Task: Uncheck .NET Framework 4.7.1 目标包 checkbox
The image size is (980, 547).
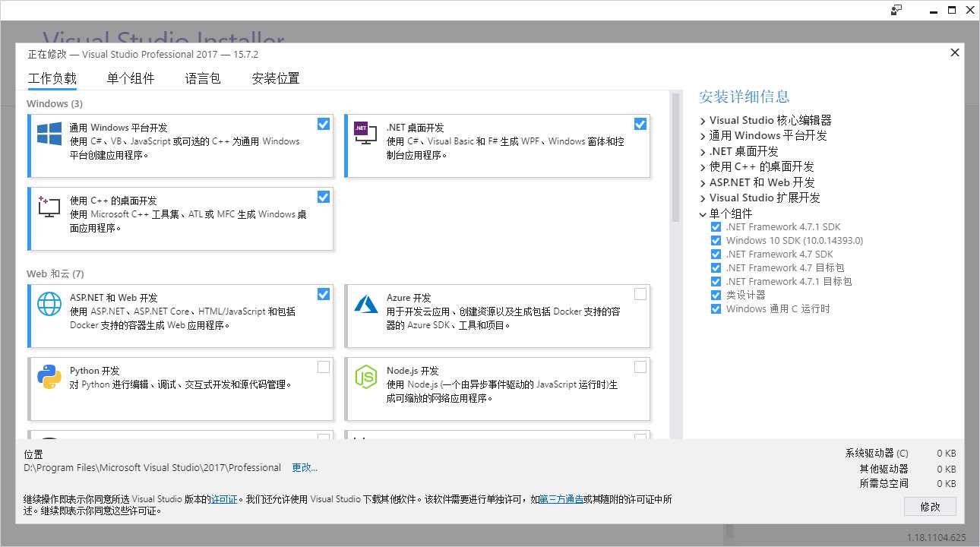Action: point(716,282)
